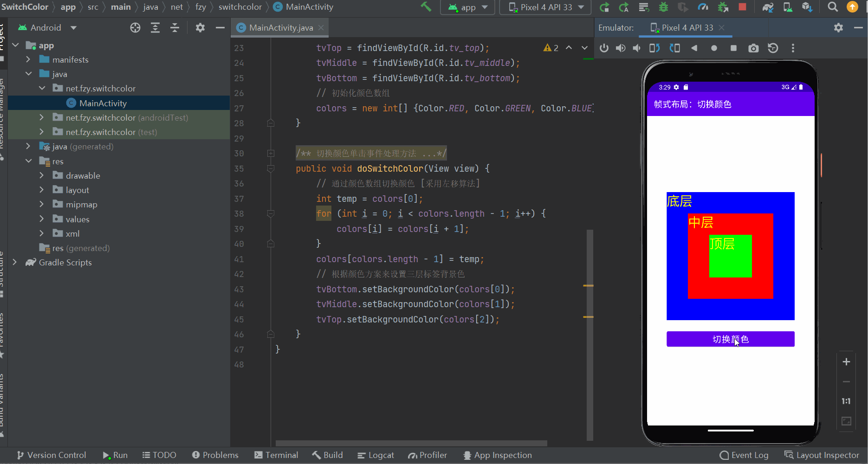This screenshot has height=464, width=868.
Task: Increase the emulator volume
Action: [x=621, y=48]
